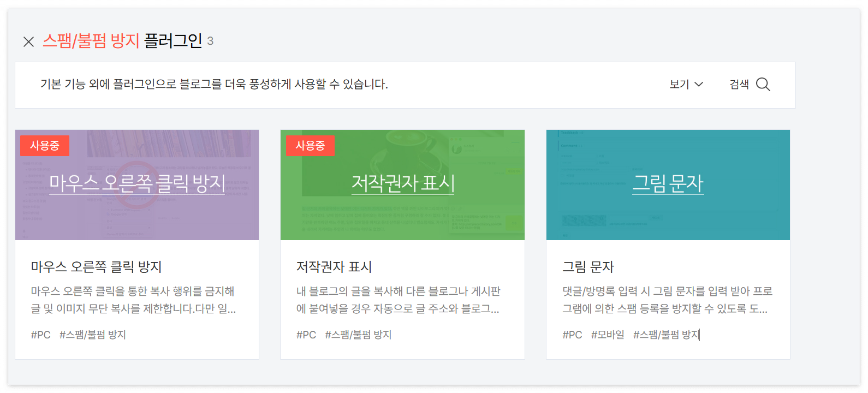Click the 스팸/불펌 방지 플러그인 heading
Screen dimensions: 868x393
(122, 41)
